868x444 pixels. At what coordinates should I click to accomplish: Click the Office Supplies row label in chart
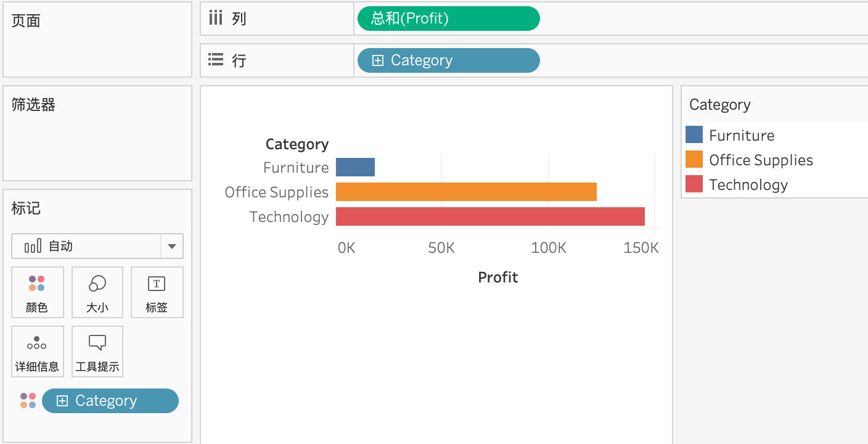click(277, 192)
